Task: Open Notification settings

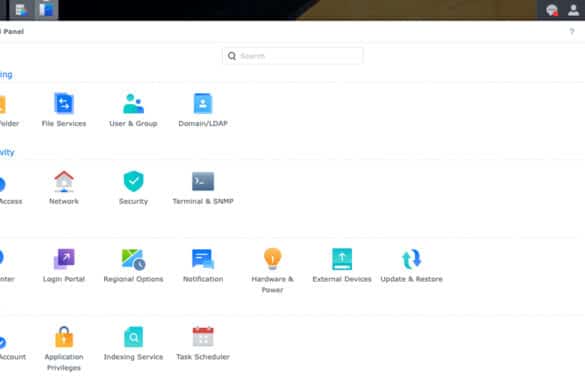Action: click(x=203, y=265)
